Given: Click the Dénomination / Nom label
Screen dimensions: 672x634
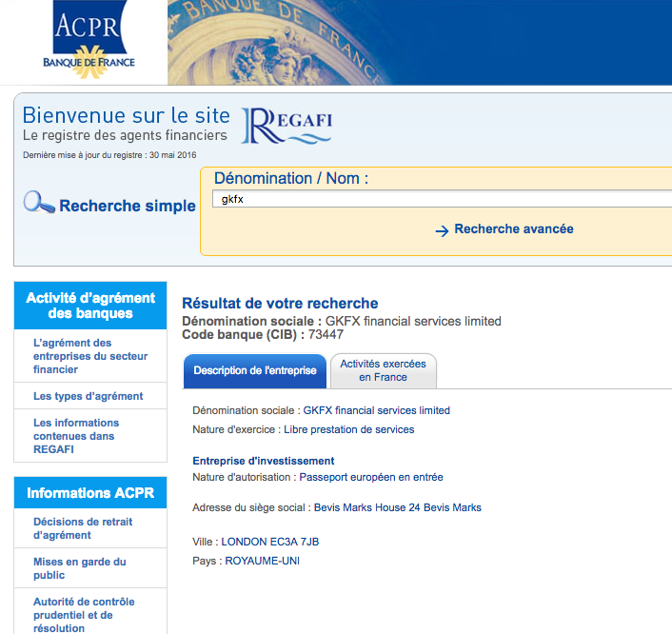Looking at the screenshot, I should pos(291,178).
